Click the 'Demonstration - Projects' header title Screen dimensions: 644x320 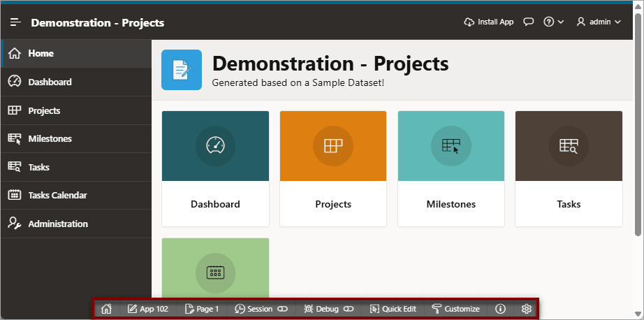(x=98, y=22)
